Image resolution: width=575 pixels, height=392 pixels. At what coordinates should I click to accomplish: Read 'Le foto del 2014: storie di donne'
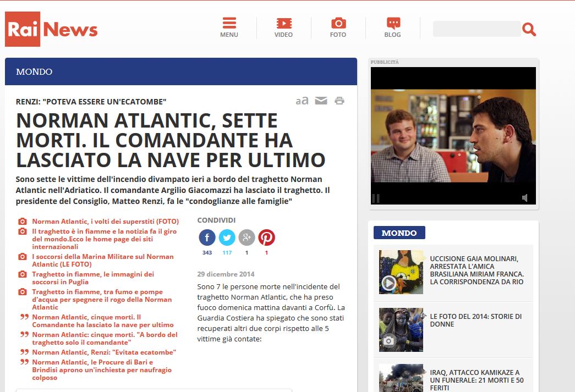(475, 320)
